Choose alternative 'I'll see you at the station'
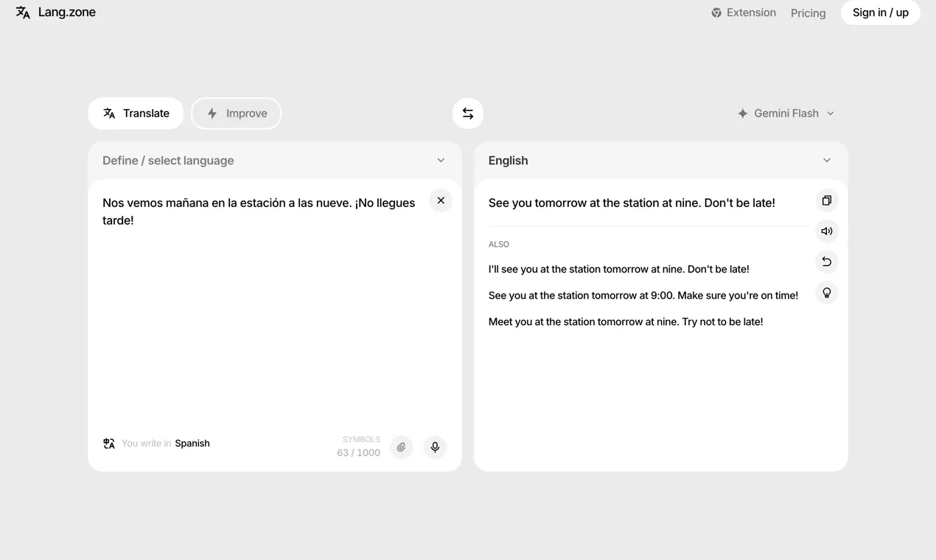Image resolution: width=936 pixels, height=560 pixels. pos(619,270)
